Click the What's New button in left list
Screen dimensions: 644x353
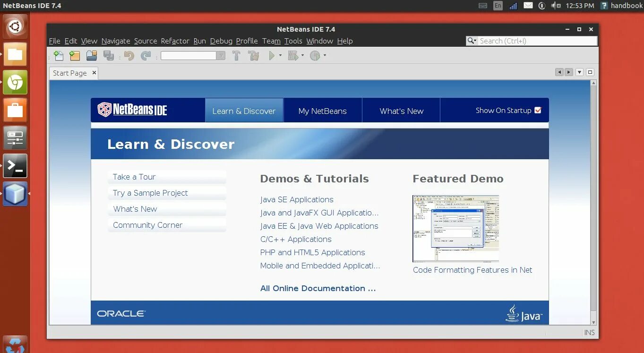[167, 209]
